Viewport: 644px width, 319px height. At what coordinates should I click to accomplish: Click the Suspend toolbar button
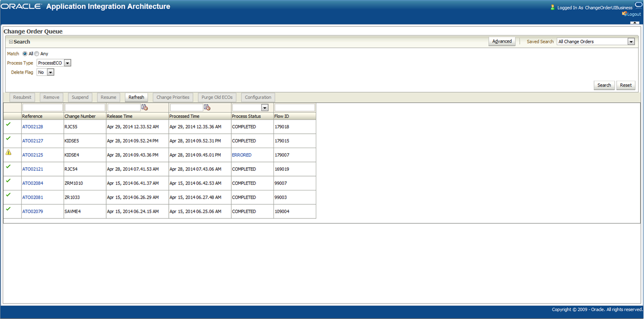(80, 97)
